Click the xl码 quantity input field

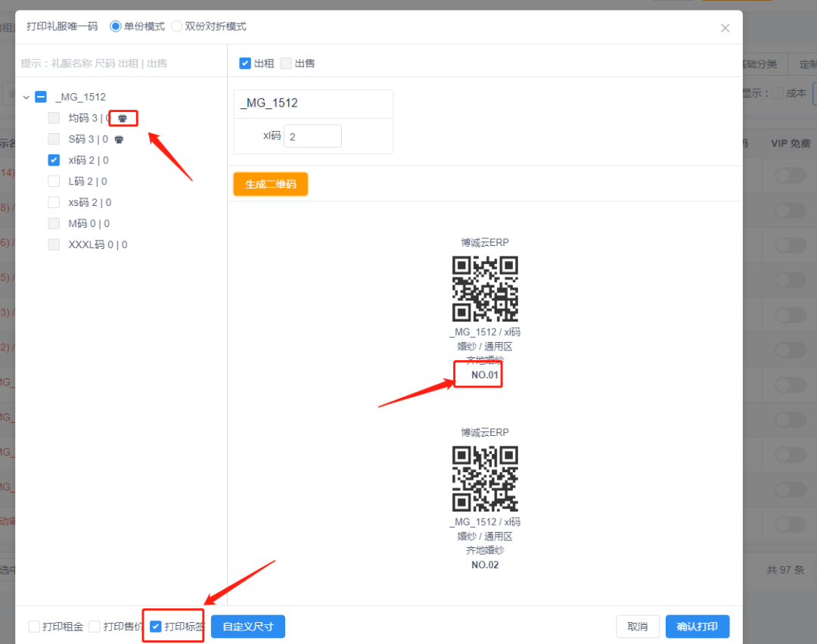tap(312, 136)
